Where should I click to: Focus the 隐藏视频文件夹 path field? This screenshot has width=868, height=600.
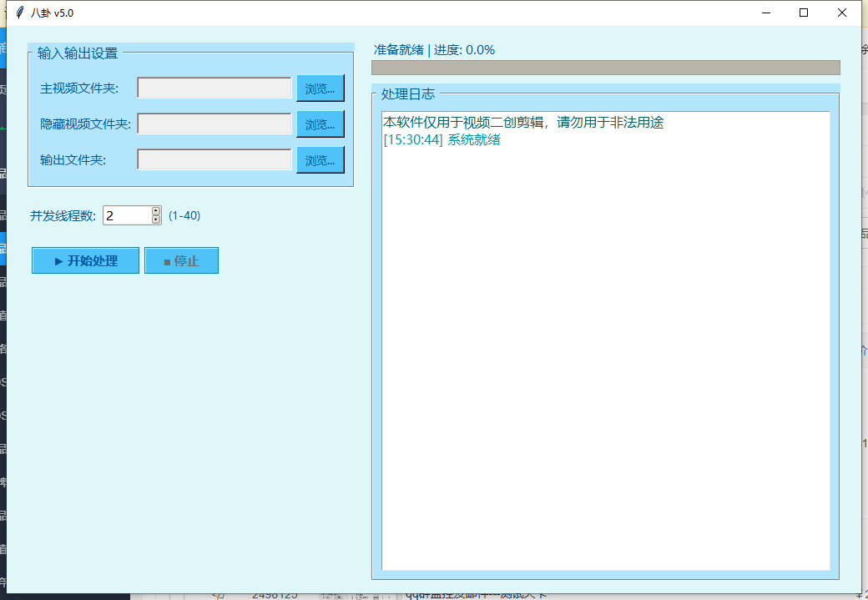(214, 124)
